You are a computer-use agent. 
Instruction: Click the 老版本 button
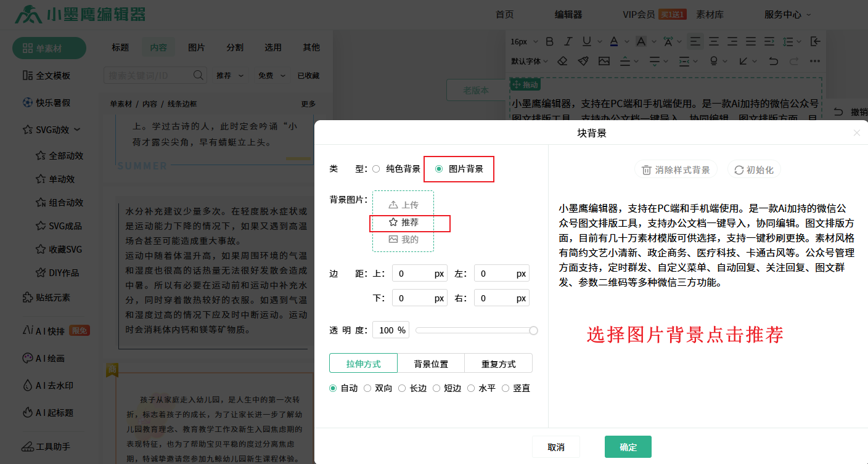476,90
